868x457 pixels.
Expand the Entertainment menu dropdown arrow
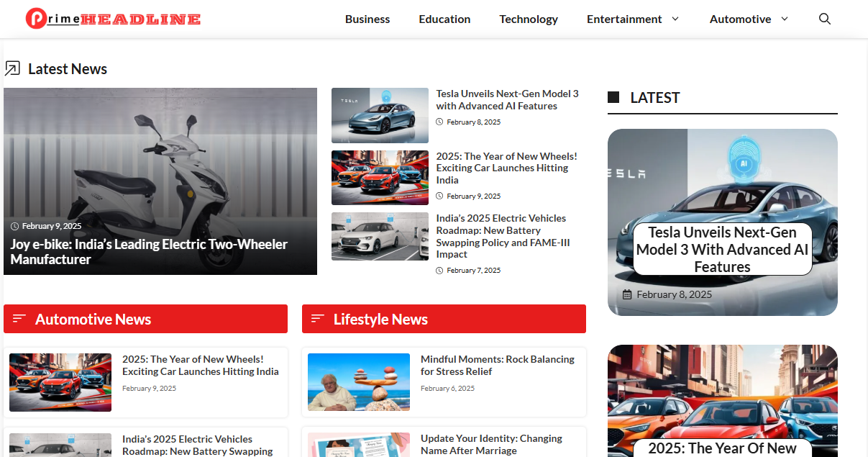pyautogui.click(x=675, y=19)
